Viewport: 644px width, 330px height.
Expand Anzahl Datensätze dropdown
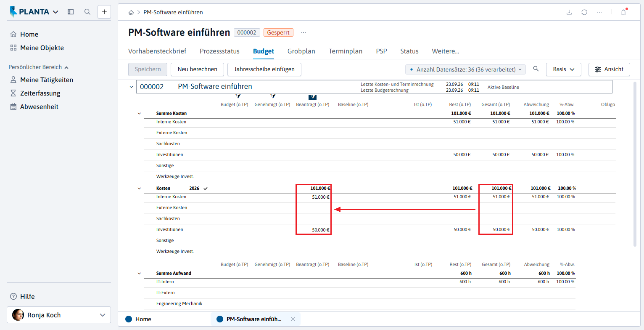(x=466, y=69)
